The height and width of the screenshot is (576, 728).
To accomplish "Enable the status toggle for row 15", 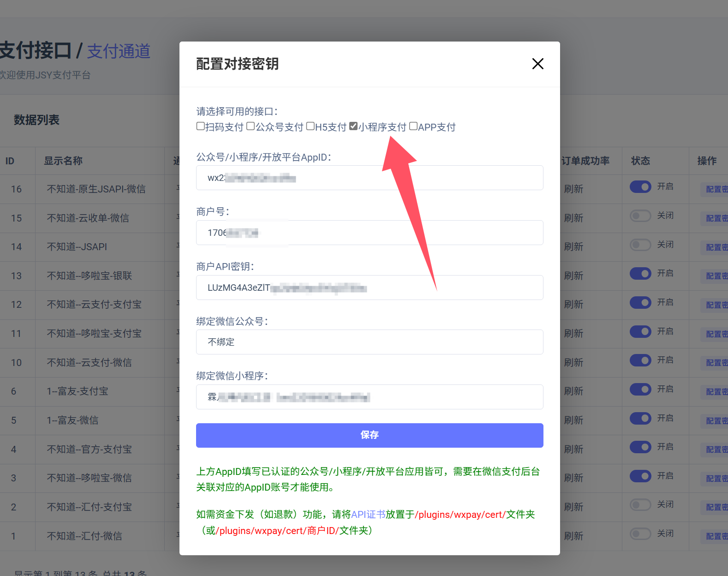I will [x=640, y=216].
